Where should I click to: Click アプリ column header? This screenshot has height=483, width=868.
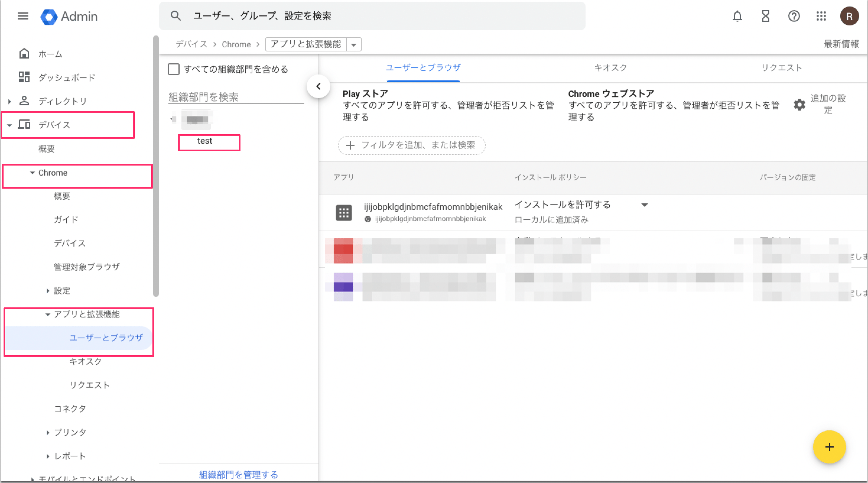tap(343, 177)
